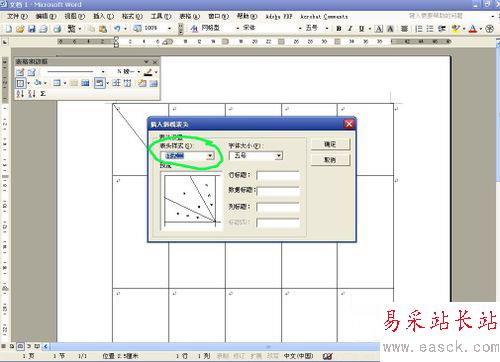
Task: Click the Tables toolbar options arrow
Action: point(146,62)
